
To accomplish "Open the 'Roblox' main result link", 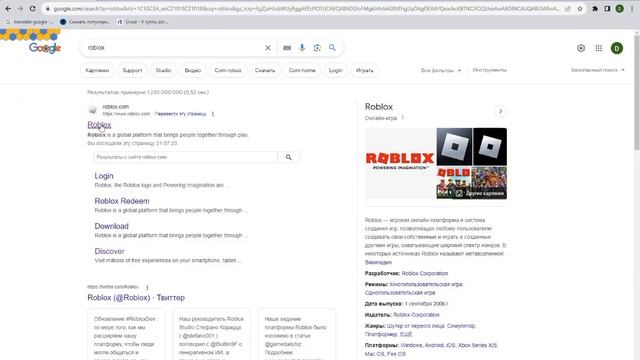I will tap(99, 125).
